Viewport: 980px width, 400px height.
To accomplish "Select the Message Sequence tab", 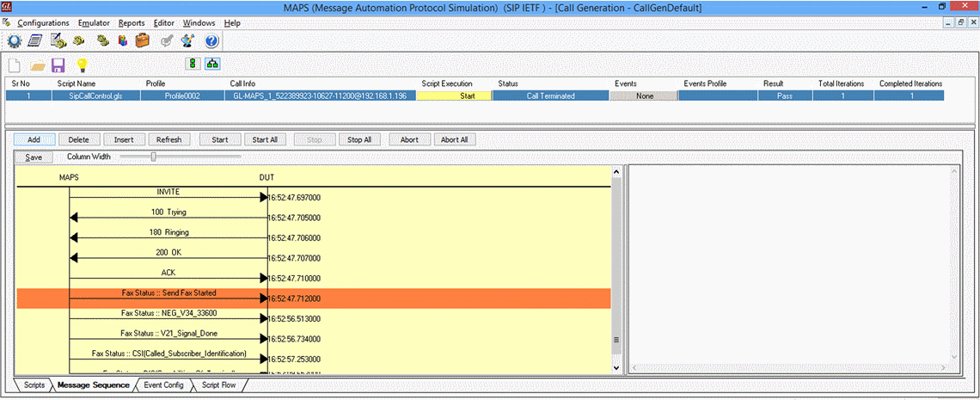I will pyautogui.click(x=93, y=385).
